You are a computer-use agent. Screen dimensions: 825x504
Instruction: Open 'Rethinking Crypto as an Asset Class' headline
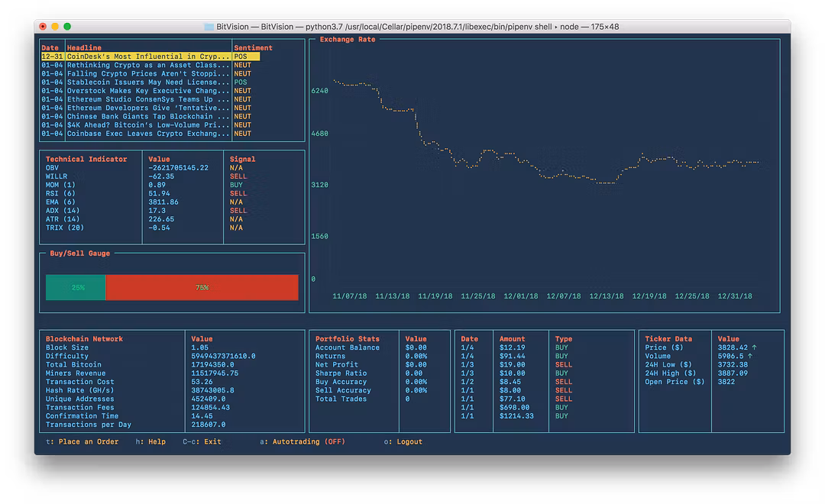point(150,65)
